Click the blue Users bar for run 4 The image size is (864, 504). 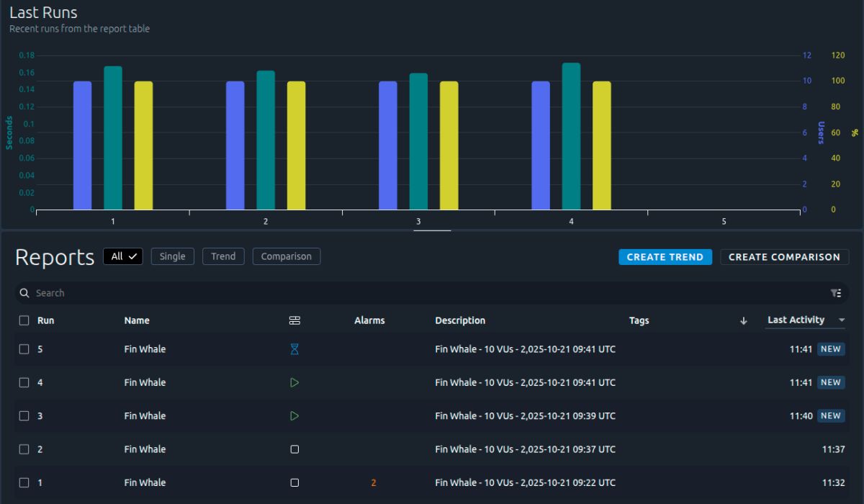(541, 145)
